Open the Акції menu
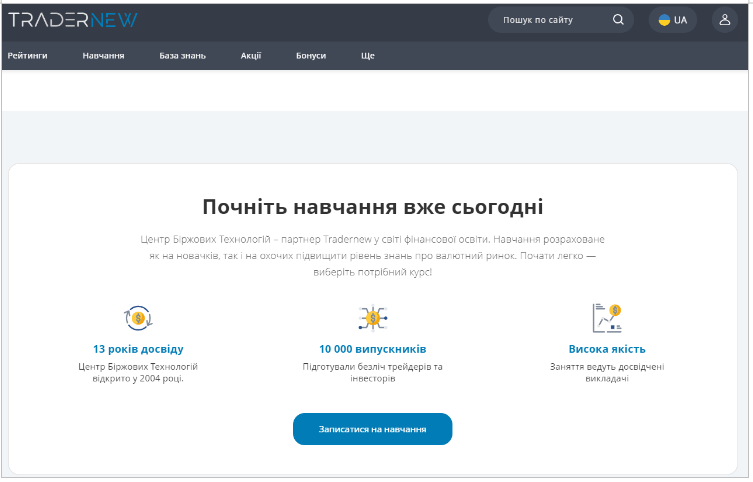 251,56
